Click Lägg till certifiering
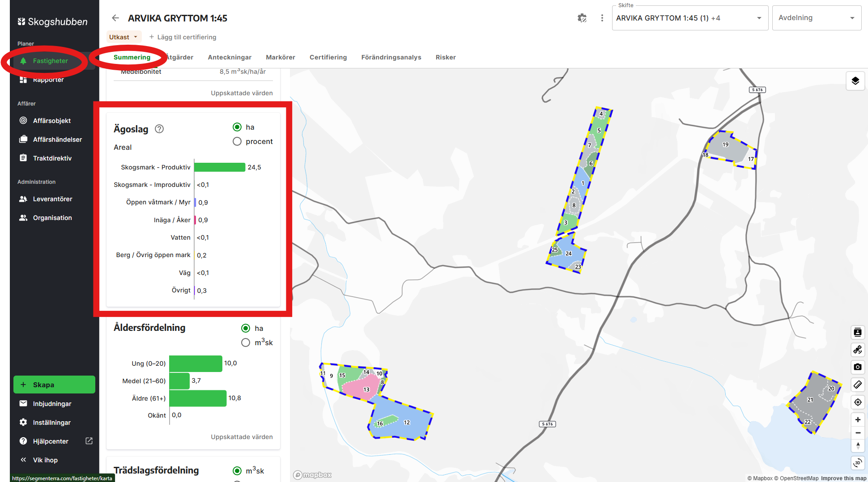The width and height of the screenshot is (868, 482). click(183, 37)
